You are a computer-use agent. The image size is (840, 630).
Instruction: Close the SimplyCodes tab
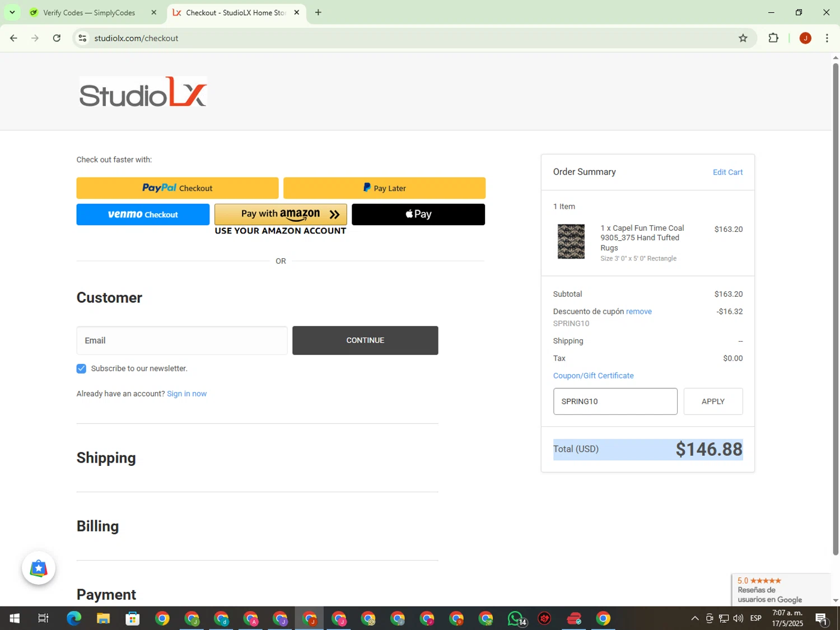[154, 12]
